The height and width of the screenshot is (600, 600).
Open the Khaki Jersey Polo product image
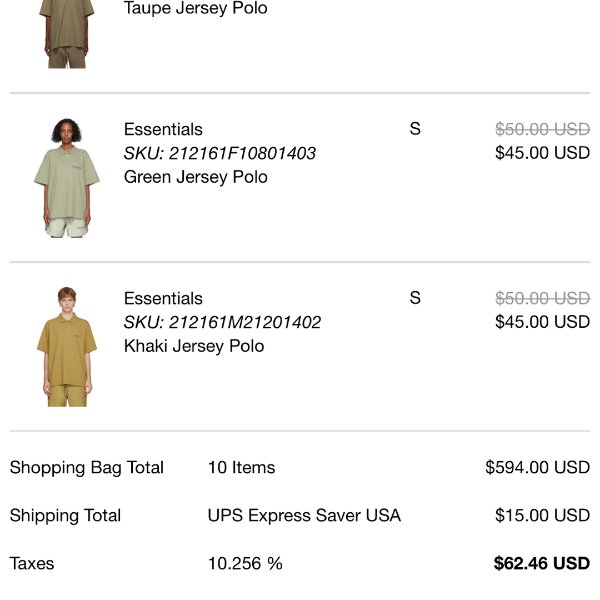point(67,347)
